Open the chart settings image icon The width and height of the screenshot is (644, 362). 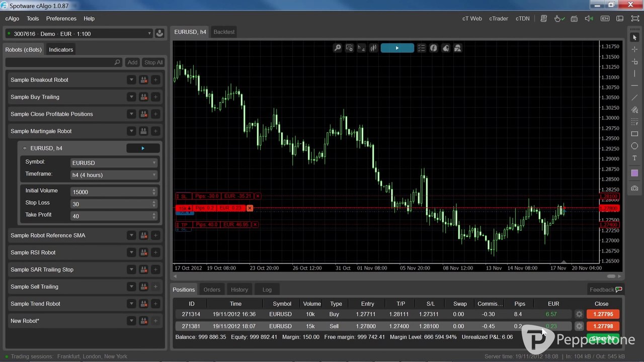tap(350, 48)
